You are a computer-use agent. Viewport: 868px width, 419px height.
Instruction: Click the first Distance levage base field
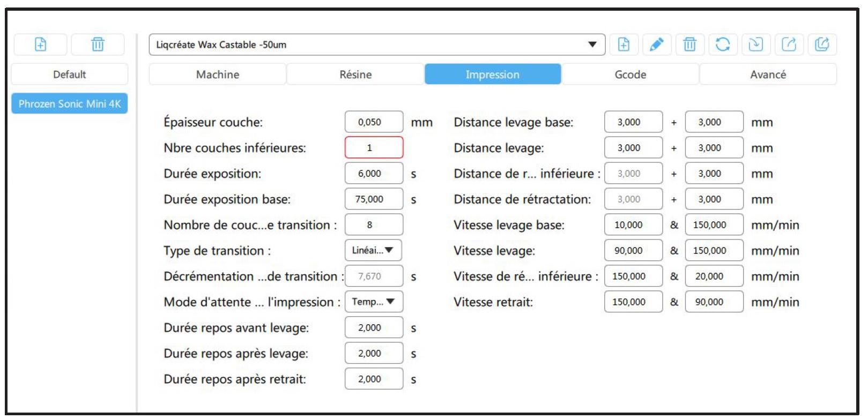(x=633, y=122)
